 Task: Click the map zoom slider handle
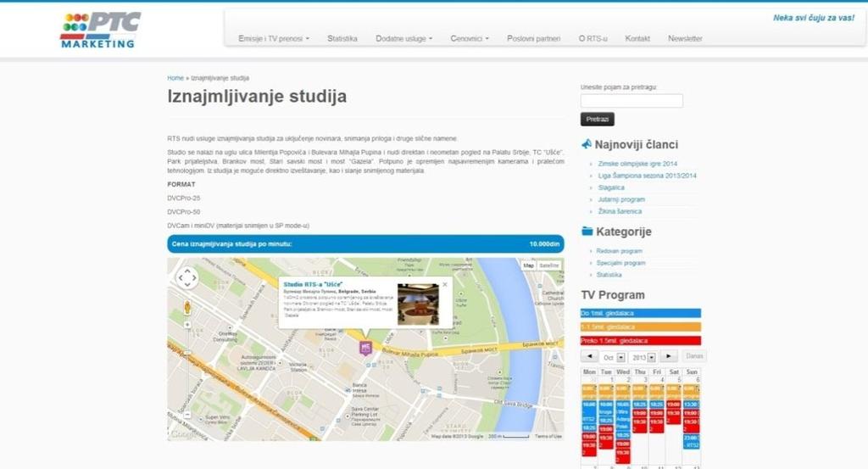[x=187, y=352]
